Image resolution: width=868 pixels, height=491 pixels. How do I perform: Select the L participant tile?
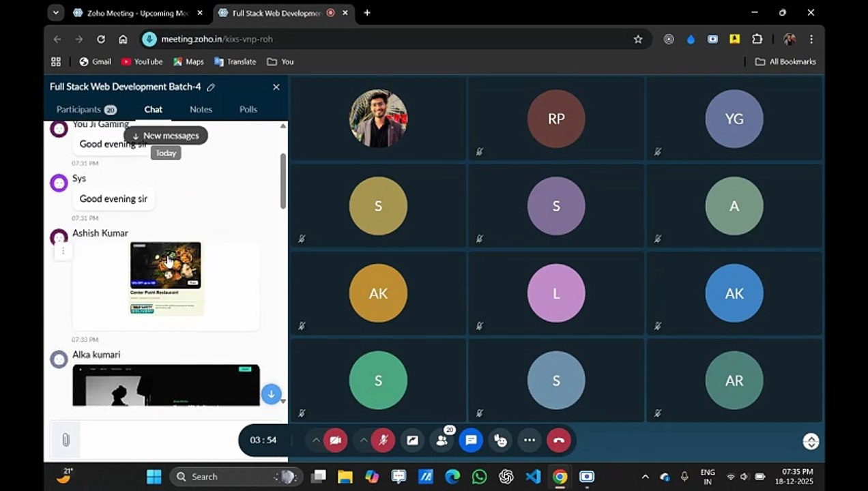pos(556,293)
